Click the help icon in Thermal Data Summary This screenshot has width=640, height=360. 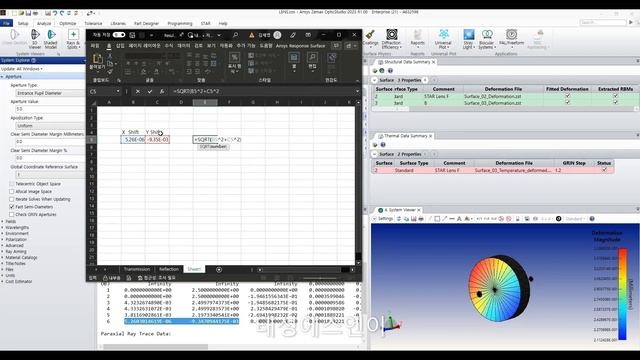tap(383, 144)
